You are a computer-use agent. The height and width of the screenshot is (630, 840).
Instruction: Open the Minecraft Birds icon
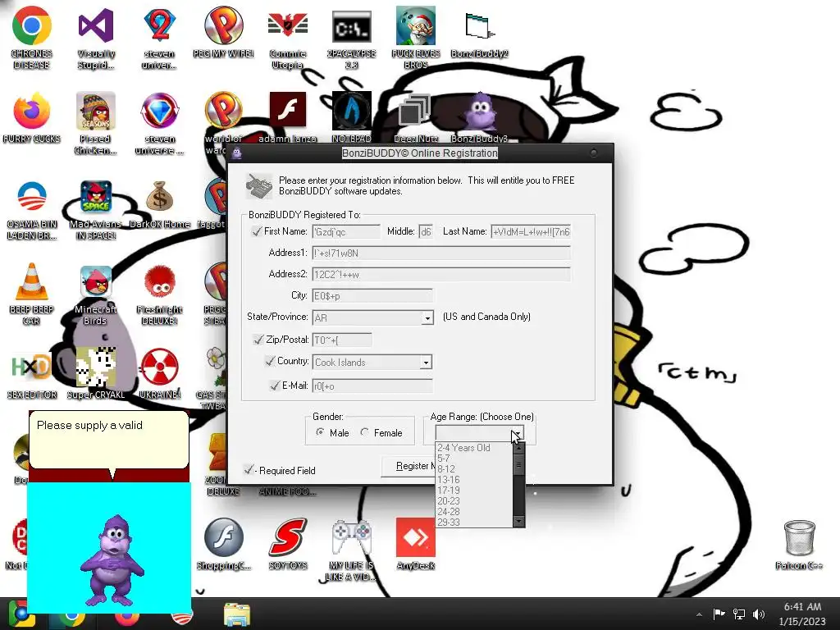coord(96,282)
